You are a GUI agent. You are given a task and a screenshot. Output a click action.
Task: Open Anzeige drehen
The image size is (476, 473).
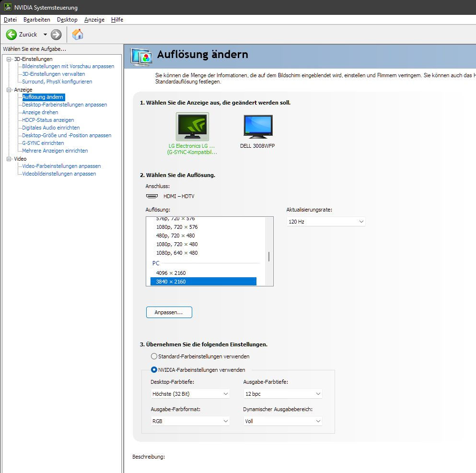pyautogui.click(x=40, y=112)
